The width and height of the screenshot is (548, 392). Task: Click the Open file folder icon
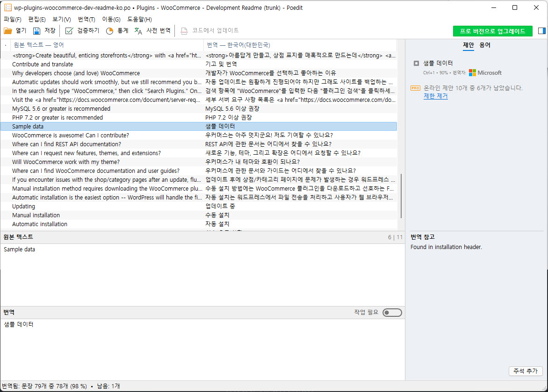tap(9, 30)
